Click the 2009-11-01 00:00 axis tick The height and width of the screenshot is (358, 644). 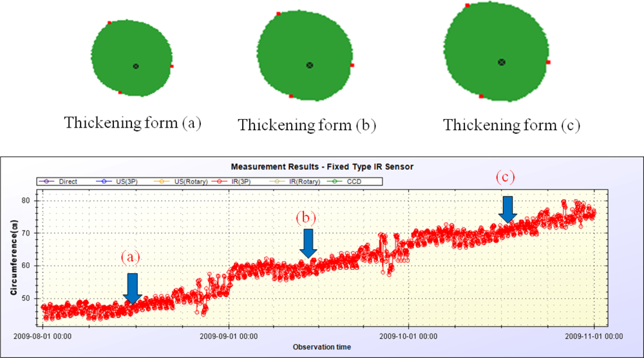[594, 336]
